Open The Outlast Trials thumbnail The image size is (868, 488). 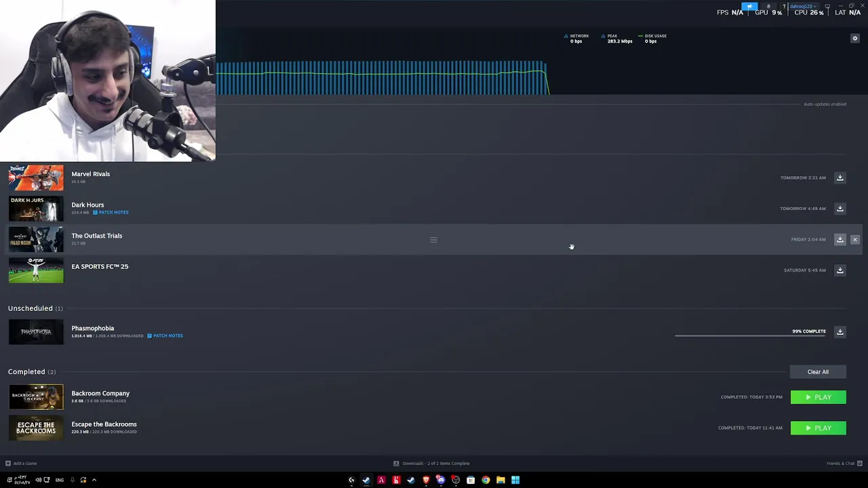coord(36,239)
